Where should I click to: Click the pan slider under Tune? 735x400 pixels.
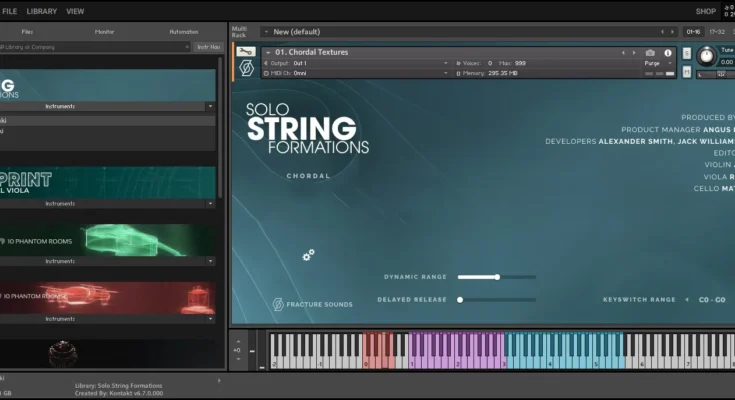coord(716,74)
